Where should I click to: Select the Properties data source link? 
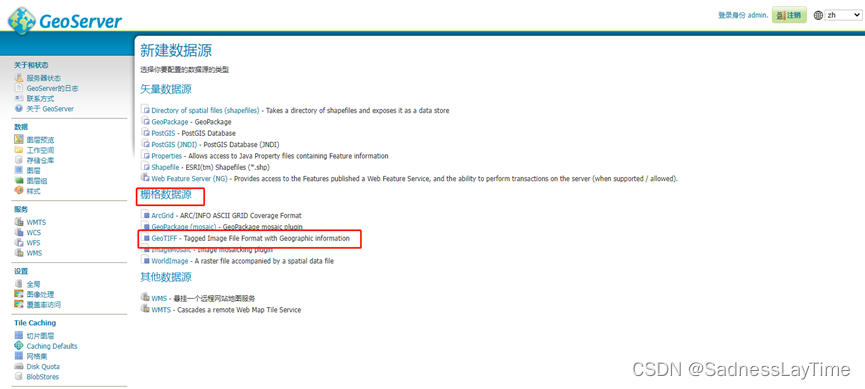click(167, 156)
